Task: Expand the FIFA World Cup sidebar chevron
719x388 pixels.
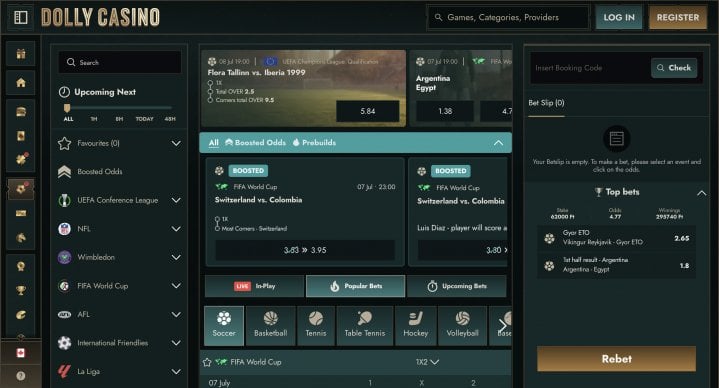Action: (x=176, y=286)
